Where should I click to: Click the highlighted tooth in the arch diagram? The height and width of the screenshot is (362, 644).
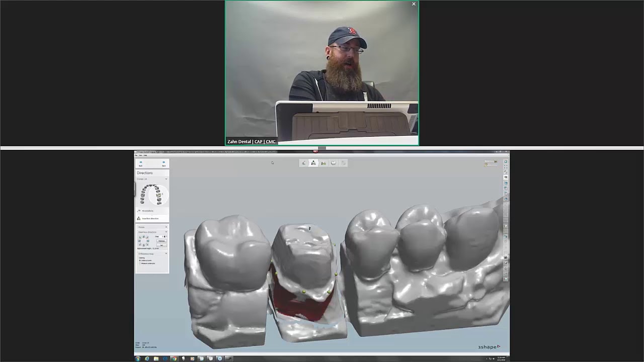click(158, 195)
